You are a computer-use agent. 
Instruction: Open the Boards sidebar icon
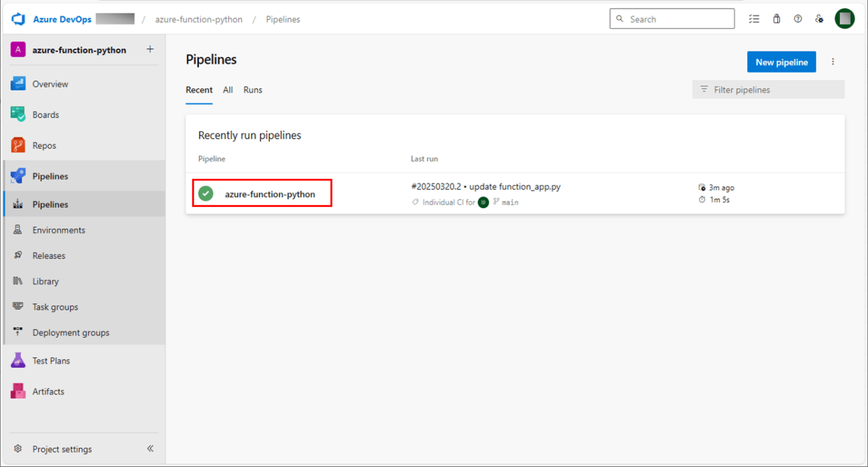[18, 115]
